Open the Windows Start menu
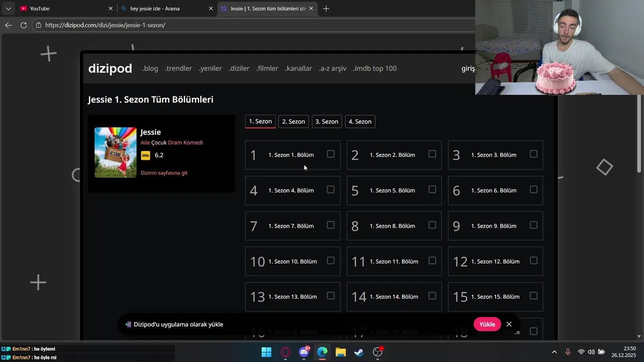Image resolution: width=644 pixels, height=362 pixels. click(267, 352)
